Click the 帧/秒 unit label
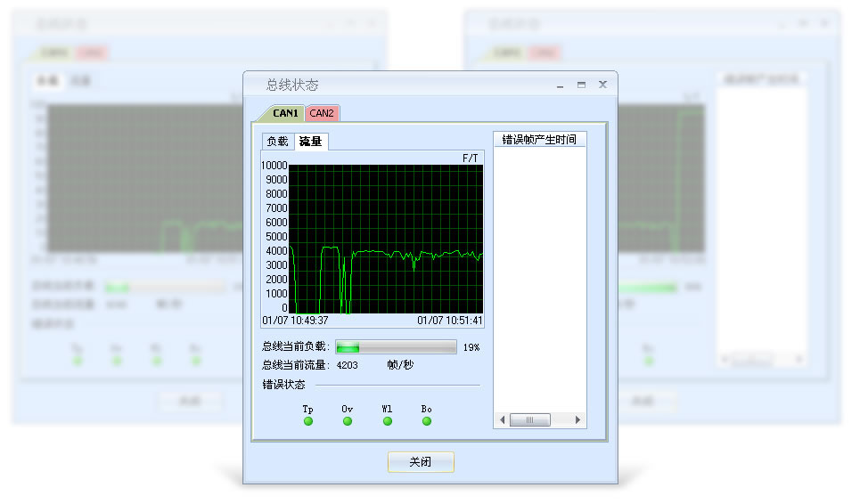 click(400, 365)
